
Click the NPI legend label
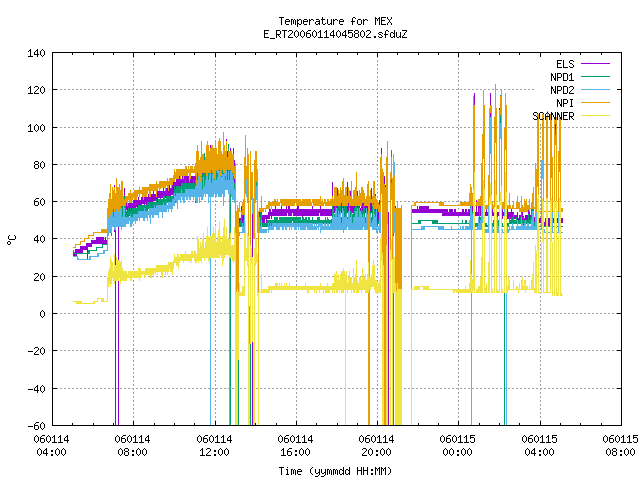click(565, 103)
